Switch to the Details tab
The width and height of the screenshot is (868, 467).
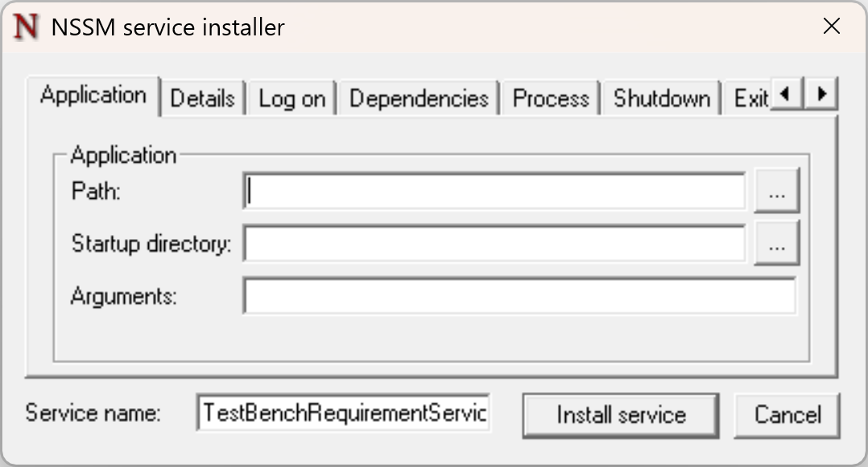201,97
